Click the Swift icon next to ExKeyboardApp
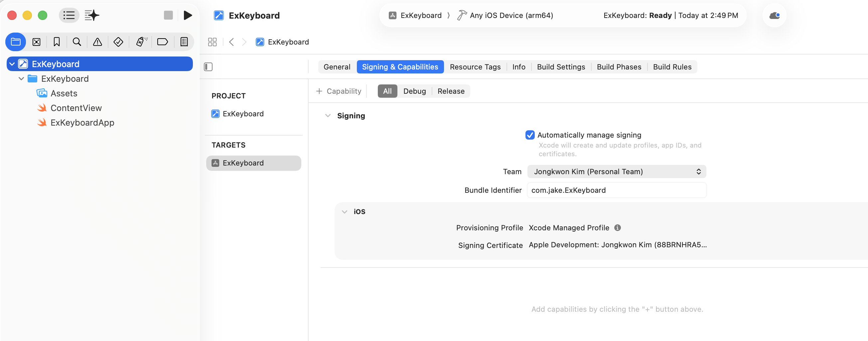This screenshot has width=868, height=341. [x=42, y=122]
